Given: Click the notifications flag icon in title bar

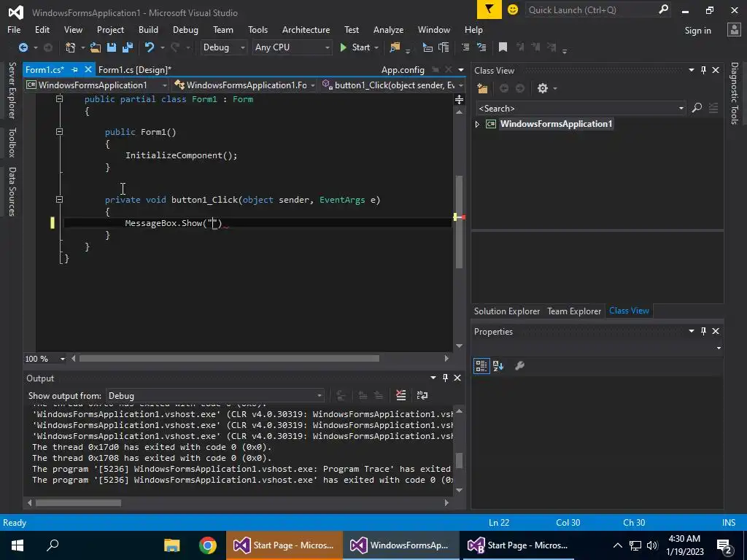Looking at the screenshot, I should (489, 9).
